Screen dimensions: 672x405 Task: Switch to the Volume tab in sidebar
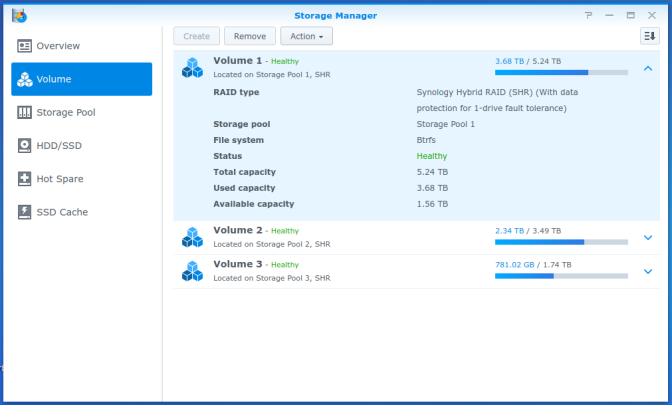pos(81,79)
